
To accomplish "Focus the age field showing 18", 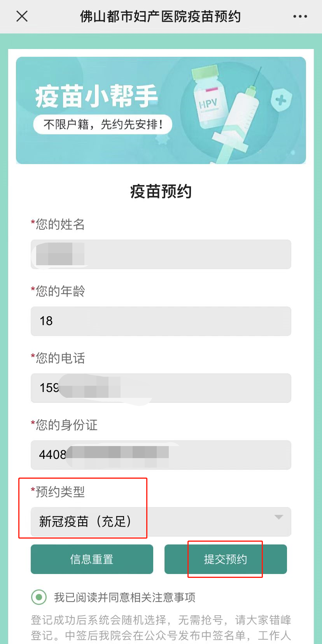I will click(x=161, y=321).
